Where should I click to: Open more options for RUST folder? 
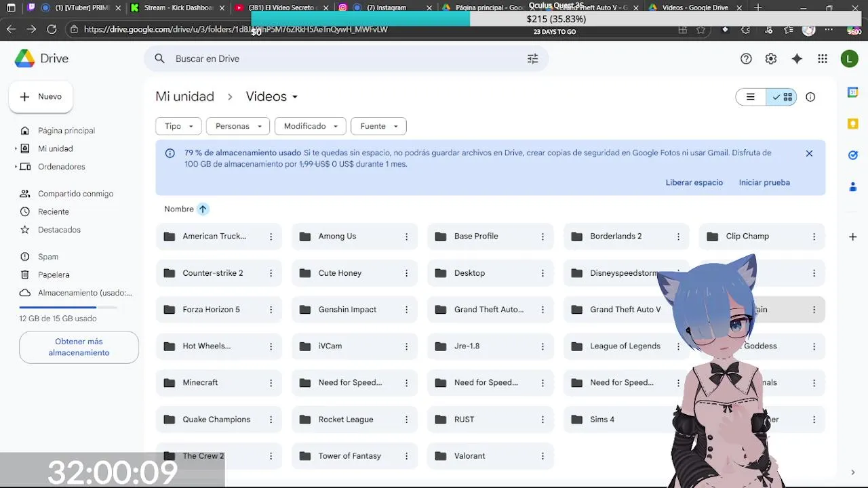pyautogui.click(x=542, y=420)
